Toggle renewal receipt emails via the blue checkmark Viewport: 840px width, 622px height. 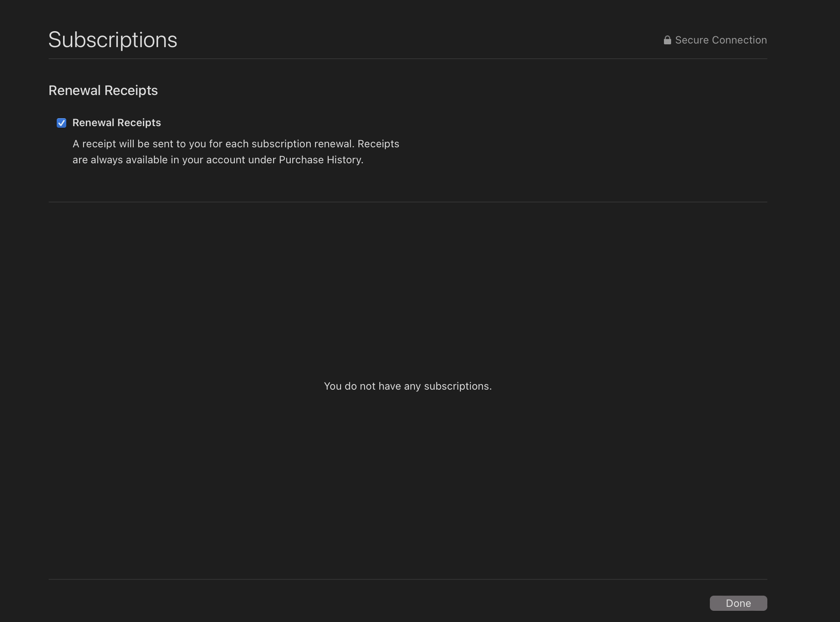point(61,123)
